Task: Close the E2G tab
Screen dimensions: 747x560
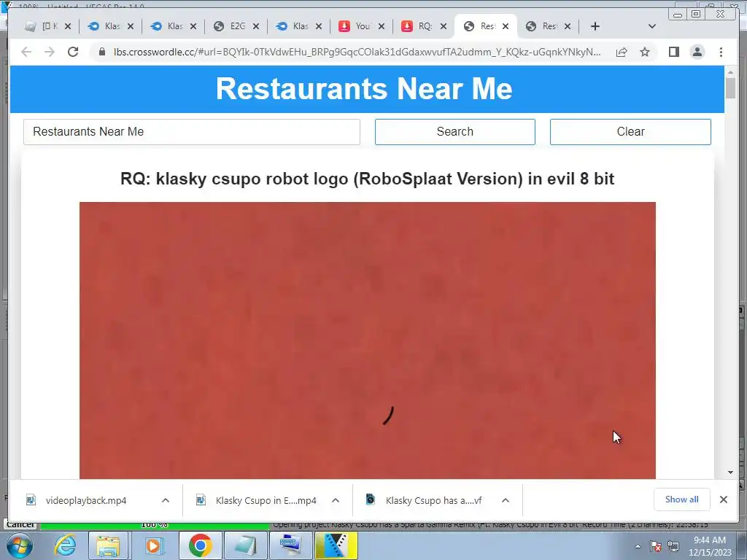Action: [256, 26]
